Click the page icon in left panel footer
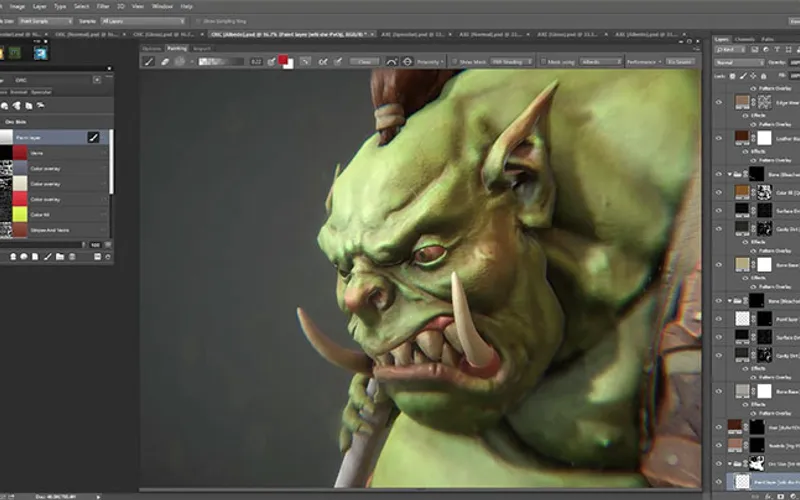800x500 pixels. [35, 257]
